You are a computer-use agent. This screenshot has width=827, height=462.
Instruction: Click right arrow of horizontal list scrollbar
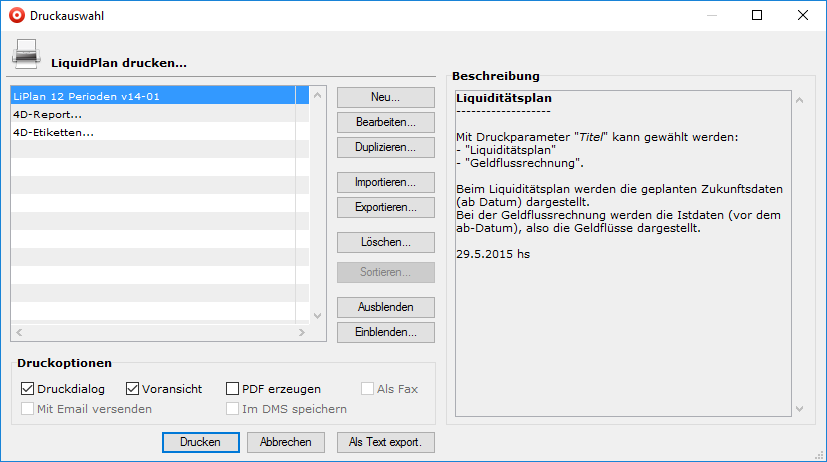[x=303, y=331]
